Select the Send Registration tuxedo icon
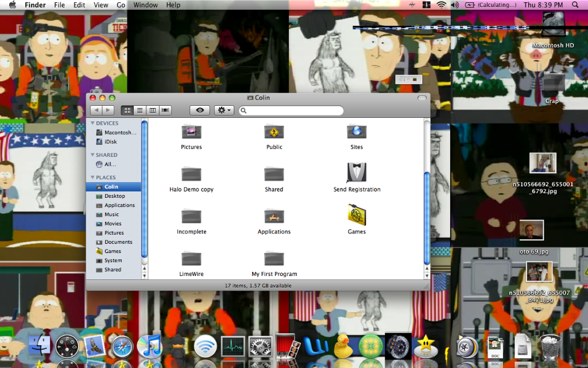588x368 pixels. pos(357,172)
